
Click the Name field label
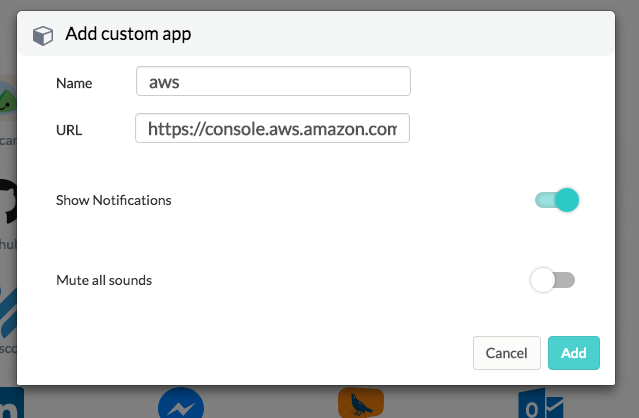74,83
